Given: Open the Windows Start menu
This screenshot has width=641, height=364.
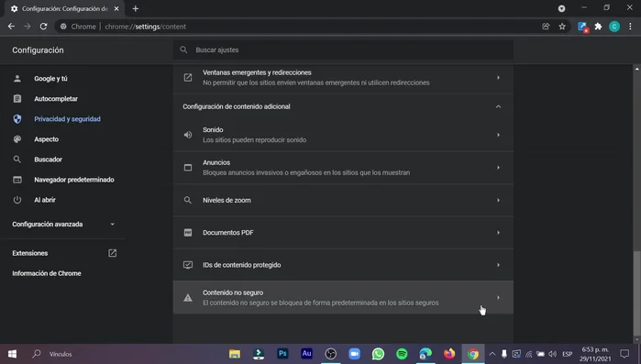Looking at the screenshot, I should (x=12, y=354).
